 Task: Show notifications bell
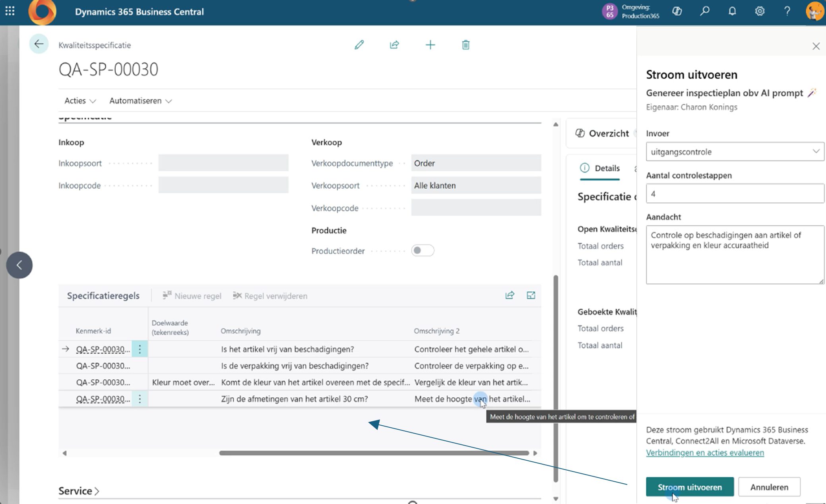pos(732,11)
